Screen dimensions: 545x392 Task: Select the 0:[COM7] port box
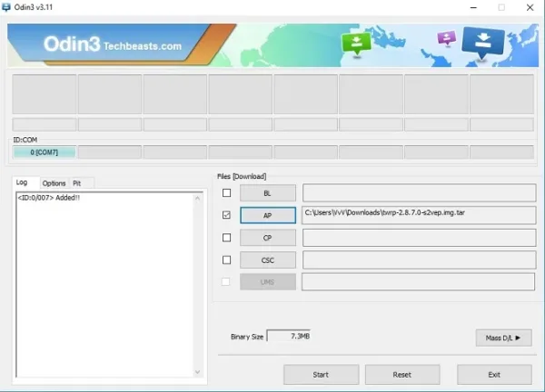[x=45, y=152]
